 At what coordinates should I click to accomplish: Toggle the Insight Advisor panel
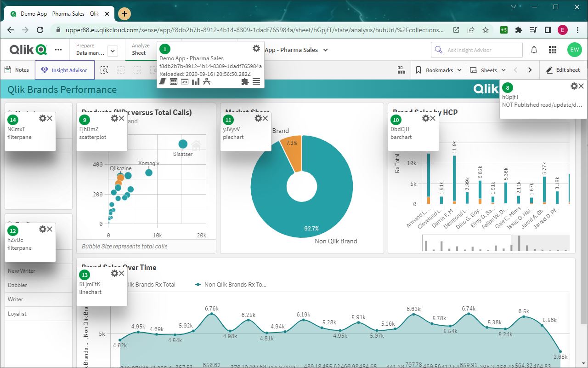click(x=64, y=70)
